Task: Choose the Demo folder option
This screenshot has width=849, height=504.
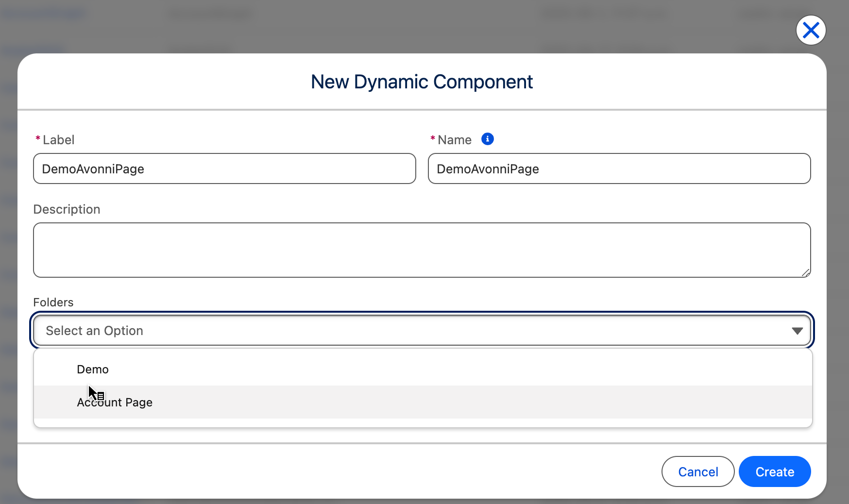Action: coord(93,370)
